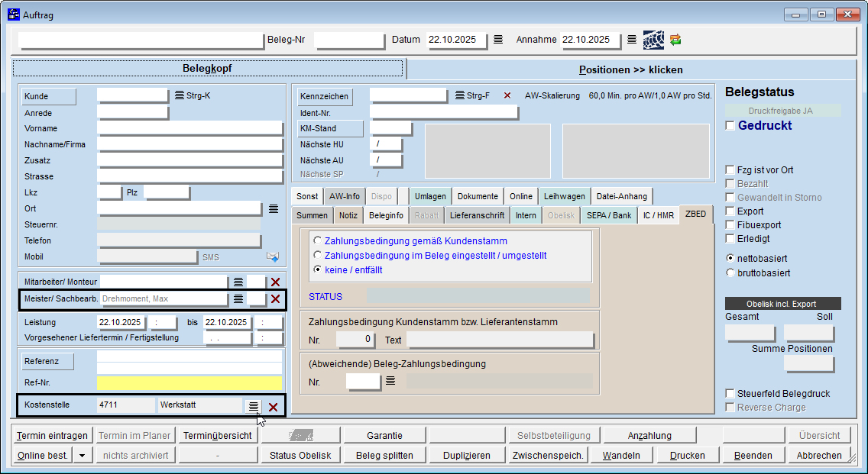Check the Fibuexport checkbox
Image resolution: width=868 pixels, height=474 pixels.
click(x=730, y=225)
